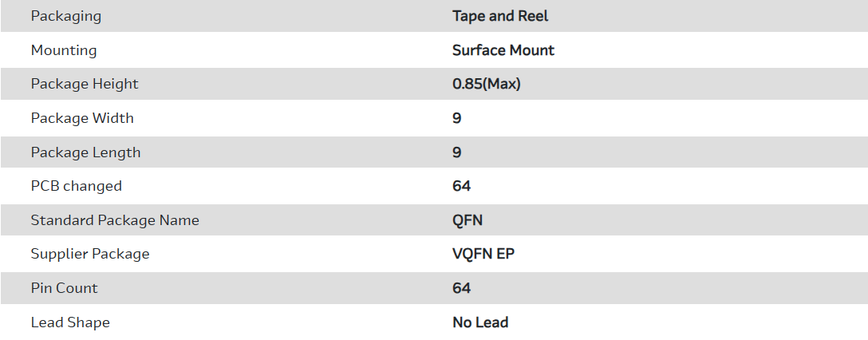Select the Surface Mount value
Image resolution: width=868 pixels, height=340 pixels.
click(503, 50)
